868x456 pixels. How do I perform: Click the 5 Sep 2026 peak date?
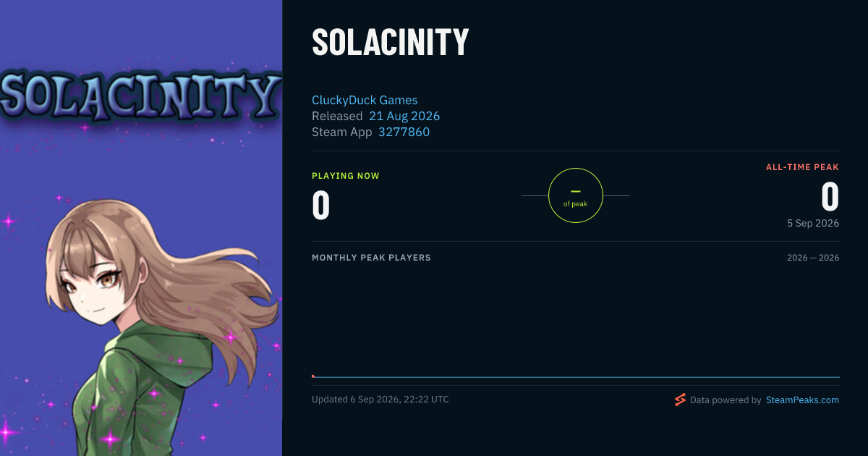tap(813, 223)
